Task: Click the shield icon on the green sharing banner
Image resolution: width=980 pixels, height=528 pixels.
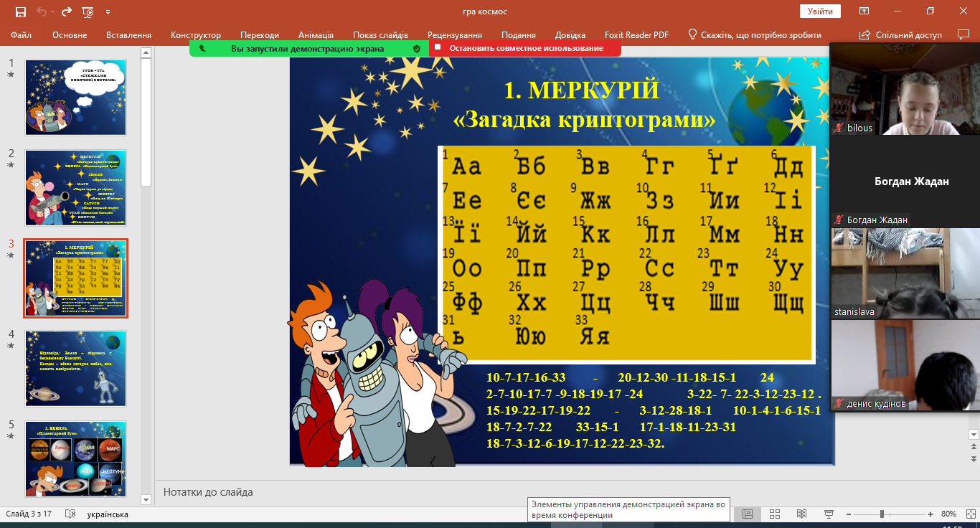Action: click(417, 48)
